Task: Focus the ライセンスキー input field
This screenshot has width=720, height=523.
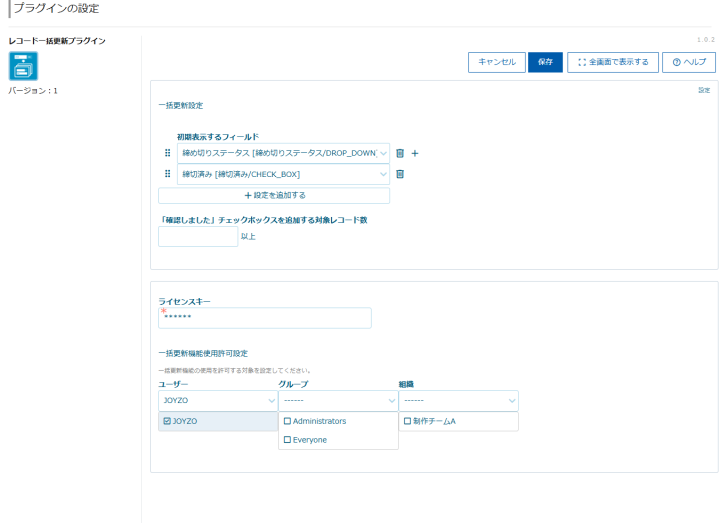Action: (265, 318)
